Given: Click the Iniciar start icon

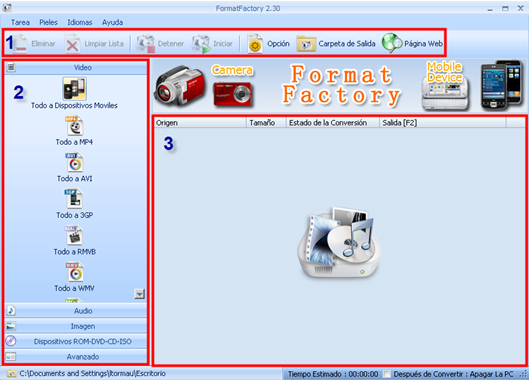Looking at the screenshot, I should pyautogui.click(x=201, y=44).
